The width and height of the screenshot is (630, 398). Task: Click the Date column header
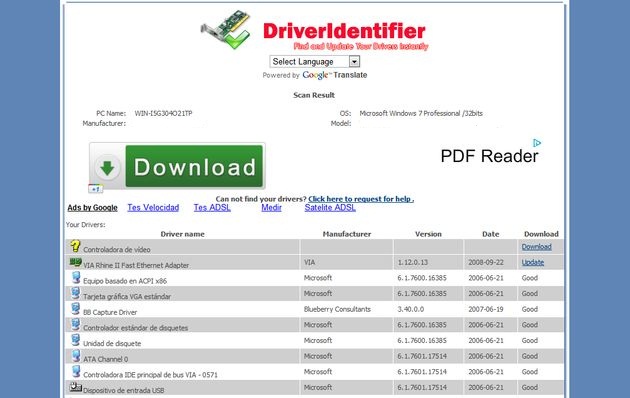pos(491,234)
